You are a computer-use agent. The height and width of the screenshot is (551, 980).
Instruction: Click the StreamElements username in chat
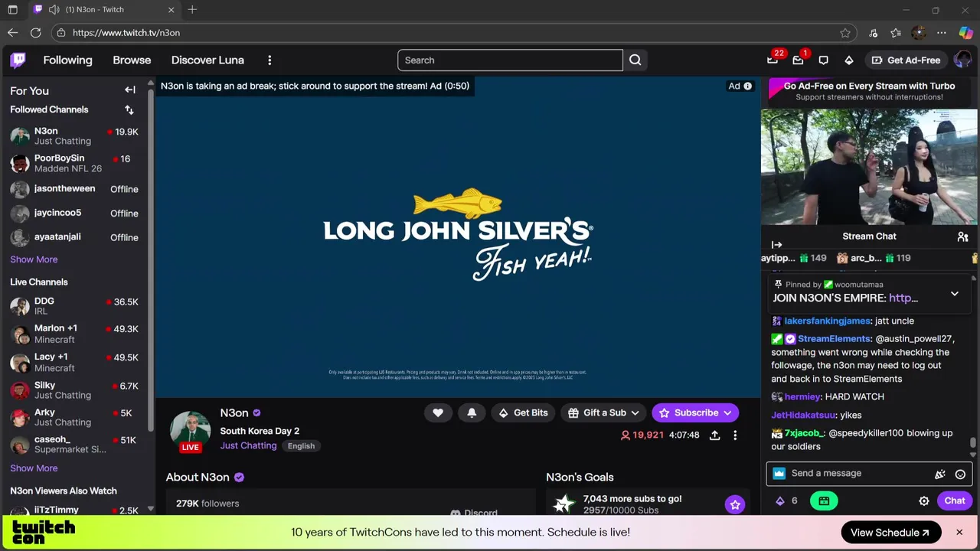coord(835,338)
